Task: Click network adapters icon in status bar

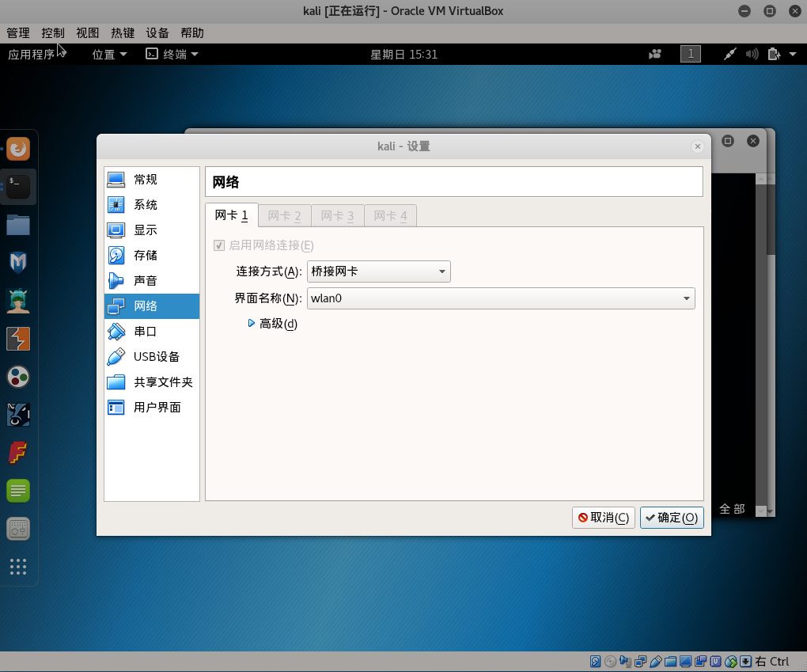Action: click(x=640, y=662)
